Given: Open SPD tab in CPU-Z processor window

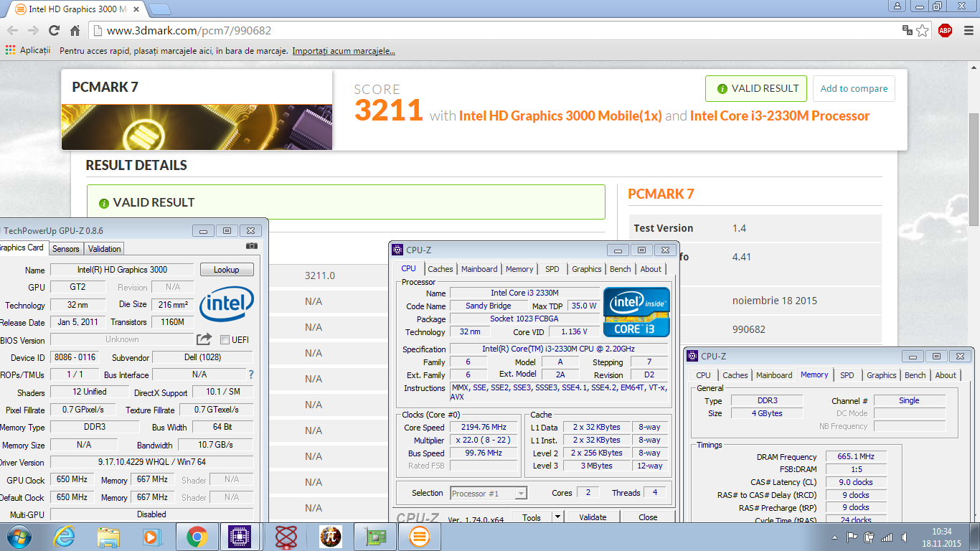Looking at the screenshot, I should pyautogui.click(x=552, y=269).
